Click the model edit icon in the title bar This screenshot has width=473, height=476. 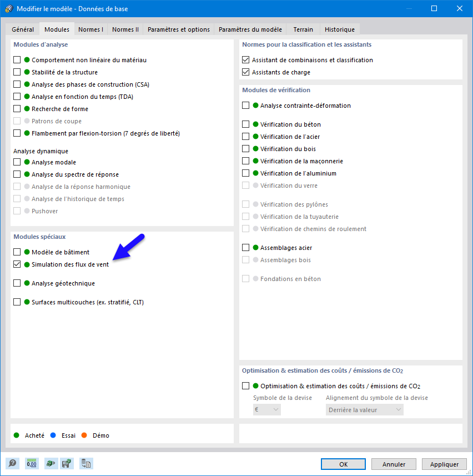pos(8,8)
